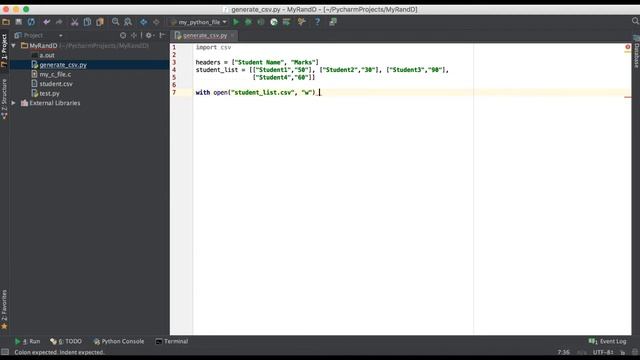Click the error stripe mark beside line 7
Screen dimensions: 640x360
628,97
